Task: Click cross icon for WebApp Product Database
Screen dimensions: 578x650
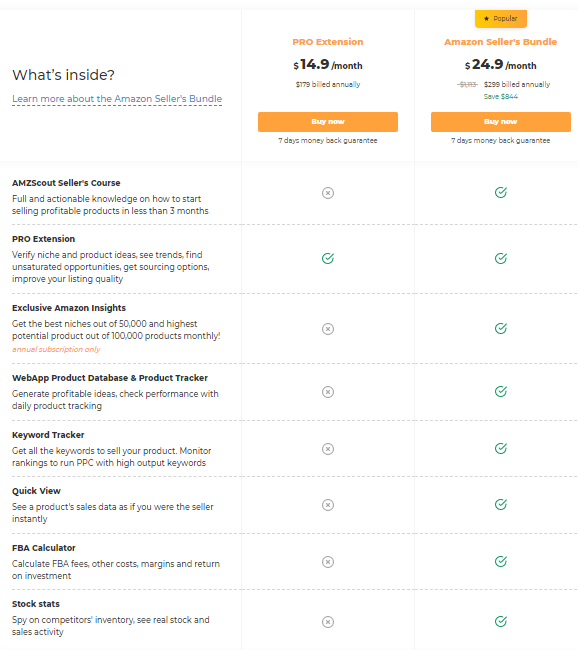Action: tap(328, 392)
